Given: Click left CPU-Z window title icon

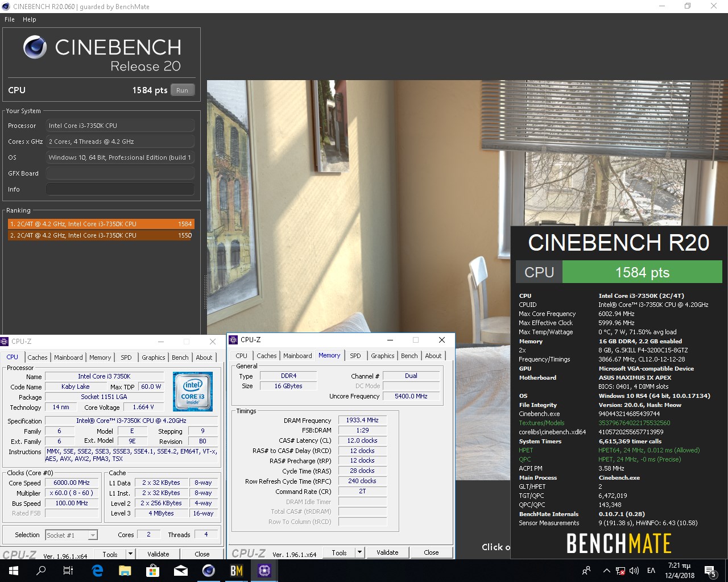Looking at the screenshot, I should pyautogui.click(x=5, y=342).
